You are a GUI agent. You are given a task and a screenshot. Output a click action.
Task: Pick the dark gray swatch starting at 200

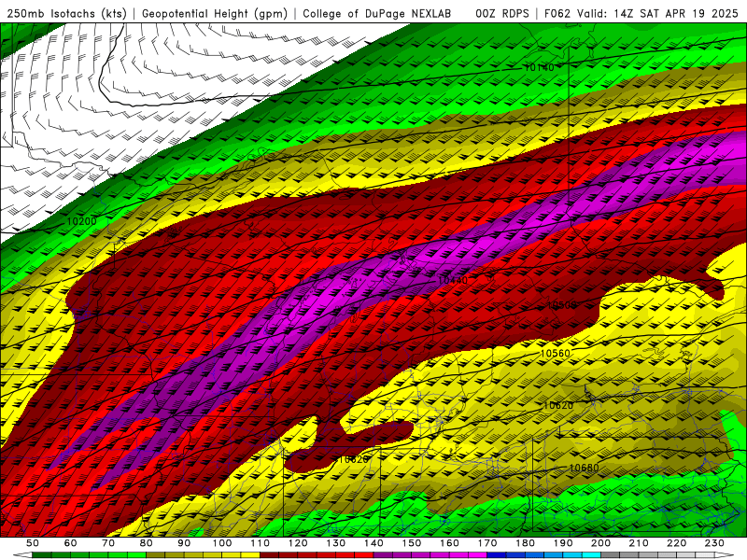click(x=611, y=555)
